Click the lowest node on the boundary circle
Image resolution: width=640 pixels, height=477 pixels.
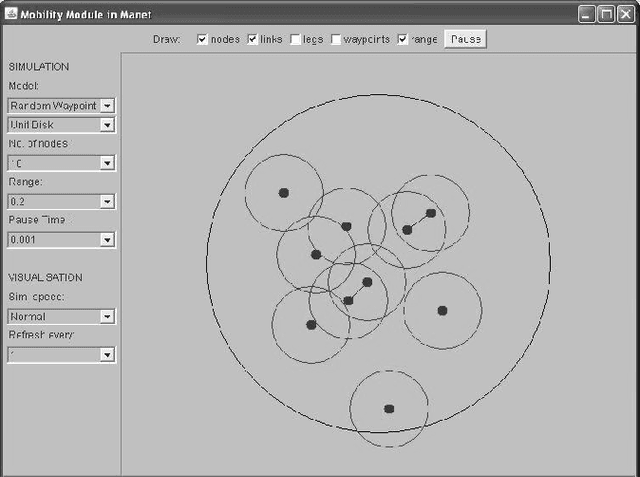(x=389, y=408)
